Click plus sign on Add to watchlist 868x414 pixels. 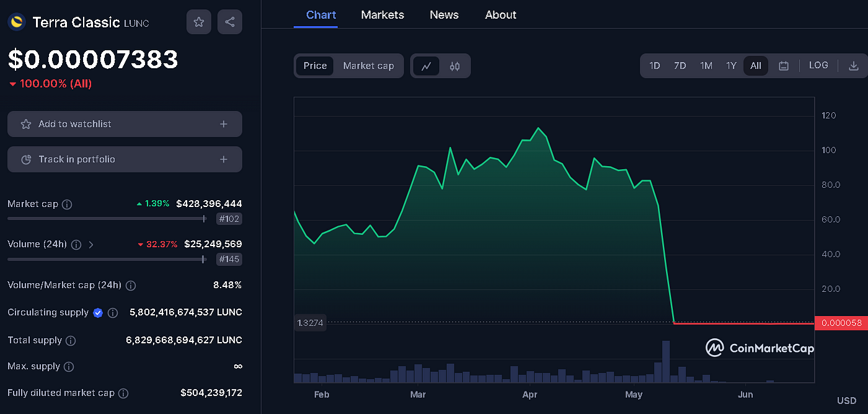pyautogui.click(x=224, y=125)
